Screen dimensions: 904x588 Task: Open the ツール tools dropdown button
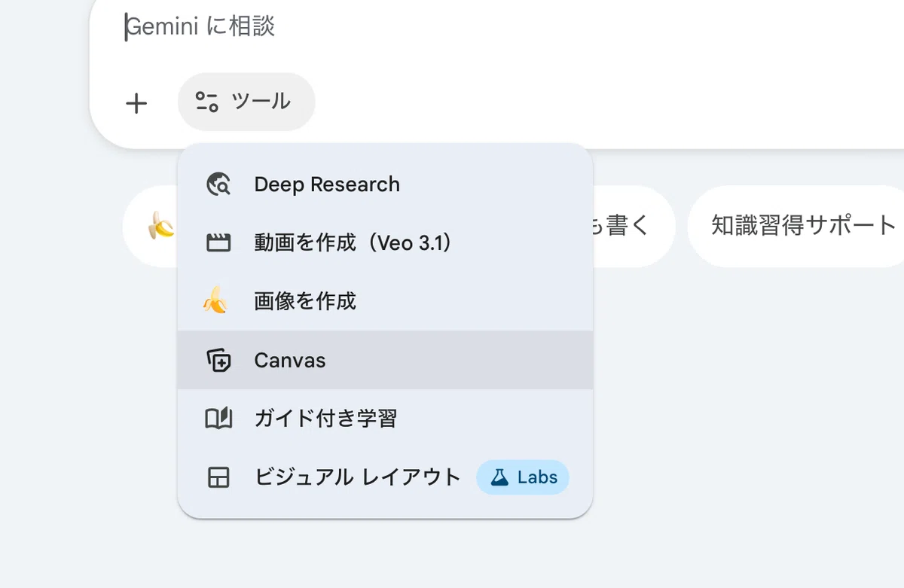point(246,102)
